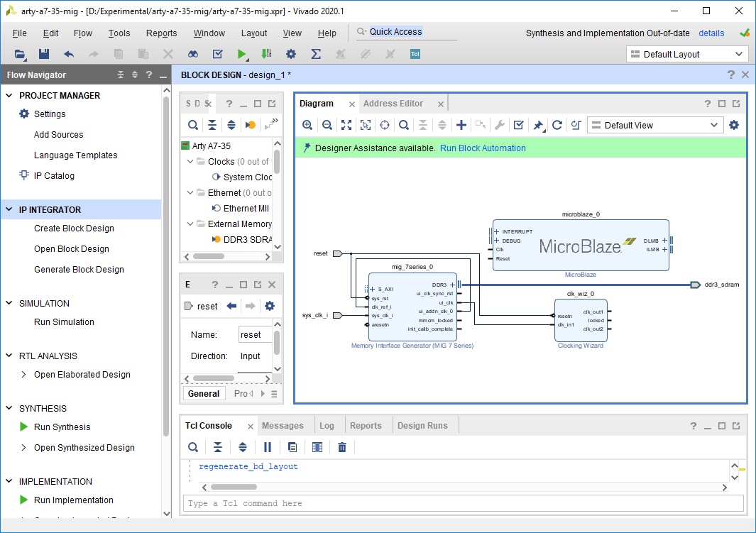Switch to the Address Editor tab
Screen dimensions: 756x533
[x=393, y=104]
